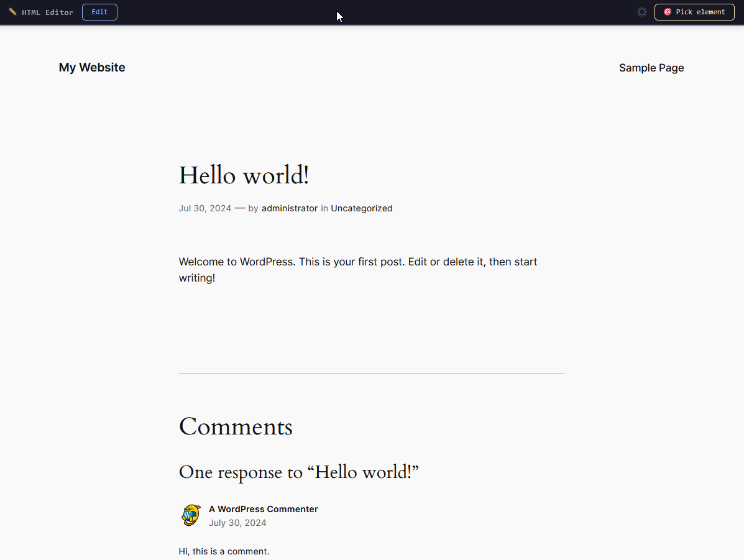Click the Jul 30, 2024 post date

(204, 208)
